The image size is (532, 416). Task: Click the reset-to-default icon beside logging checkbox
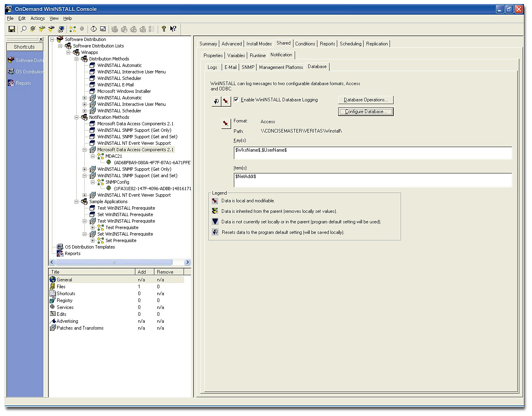pyautogui.click(x=216, y=101)
